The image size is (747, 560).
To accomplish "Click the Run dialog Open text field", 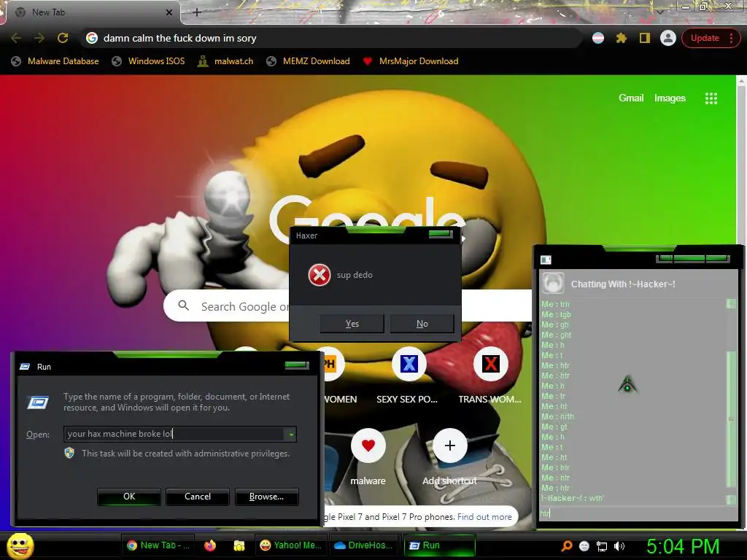I will coord(174,434).
